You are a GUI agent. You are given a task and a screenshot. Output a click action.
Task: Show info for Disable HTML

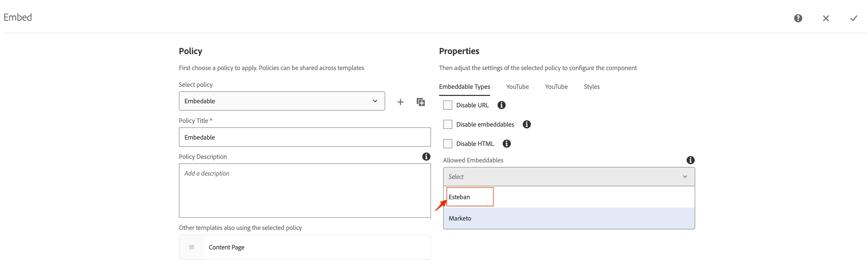[506, 144]
